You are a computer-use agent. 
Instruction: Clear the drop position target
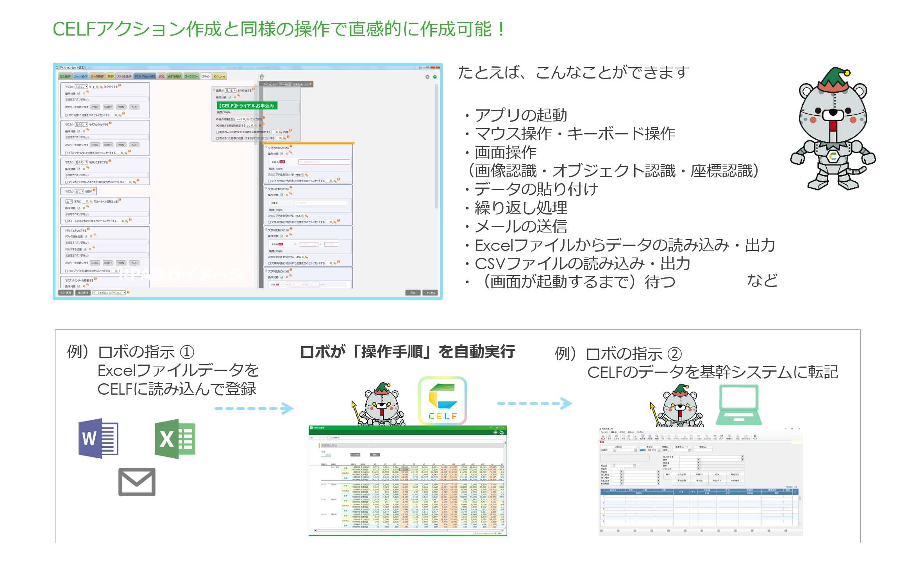click(x=90, y=249)
